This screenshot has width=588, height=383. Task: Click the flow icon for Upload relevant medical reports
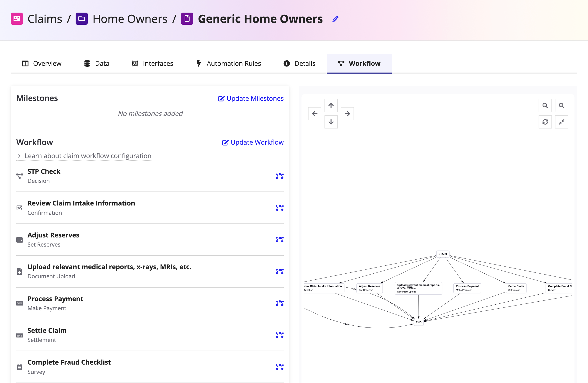click(280, 271)
